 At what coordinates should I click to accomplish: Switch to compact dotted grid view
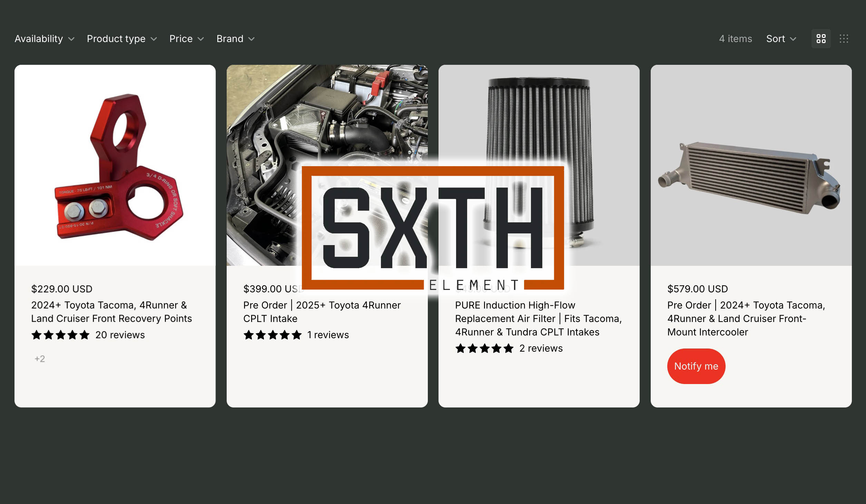pyautogui.click(x=844, y=39)
